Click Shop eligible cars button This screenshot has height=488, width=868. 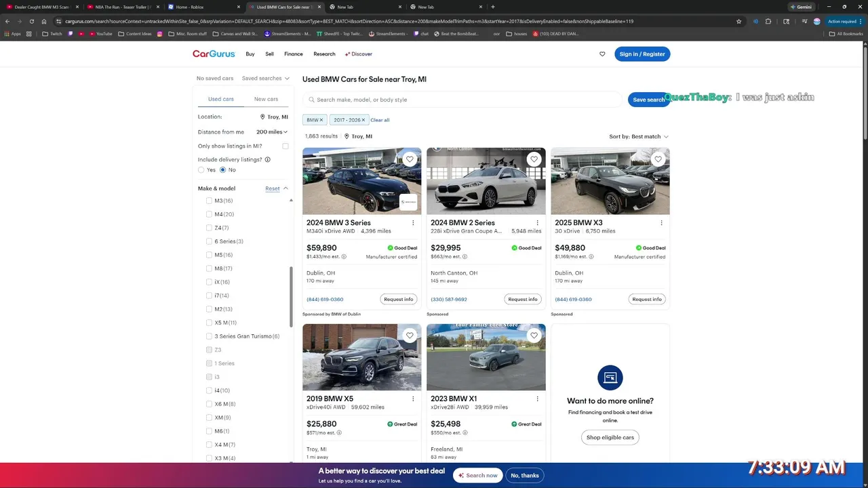click(610, 437)
